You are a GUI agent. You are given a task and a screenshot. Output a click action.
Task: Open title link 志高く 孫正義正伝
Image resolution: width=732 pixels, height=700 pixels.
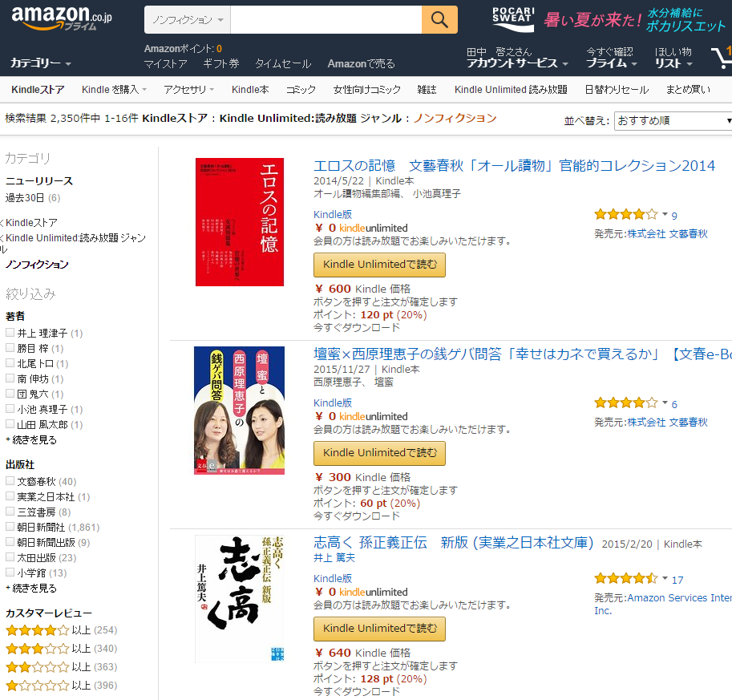coord(453,542)
